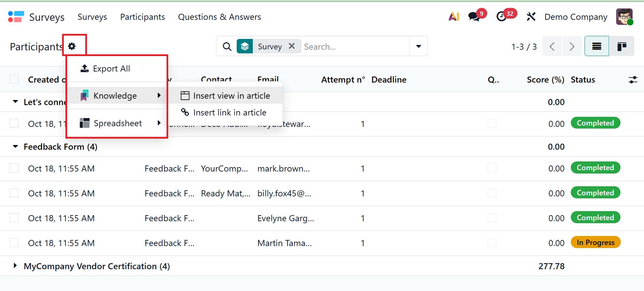The width and height of the screenshot is (644, 291).
Task: Open the messages chat bubble icon
Action: pos(474,16)
